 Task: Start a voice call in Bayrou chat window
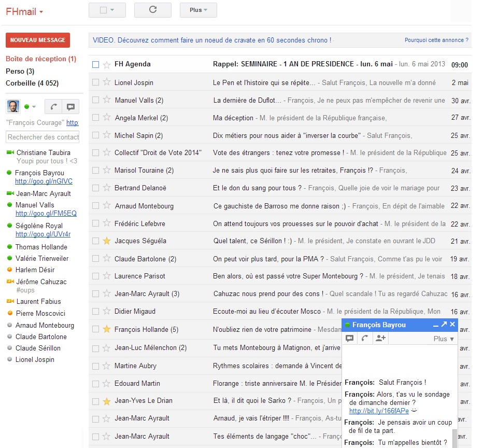tap(365, 338)
